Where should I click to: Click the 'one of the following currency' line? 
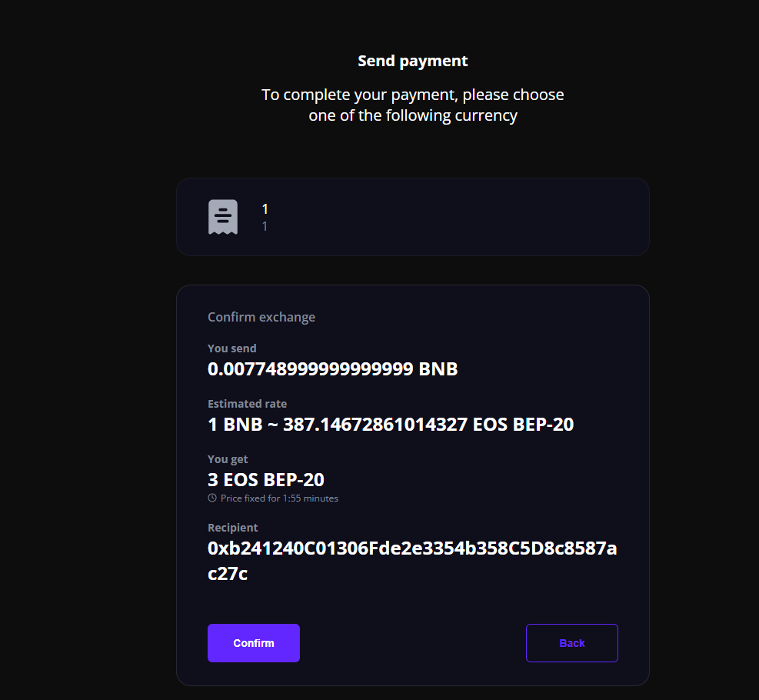(412, 116)
